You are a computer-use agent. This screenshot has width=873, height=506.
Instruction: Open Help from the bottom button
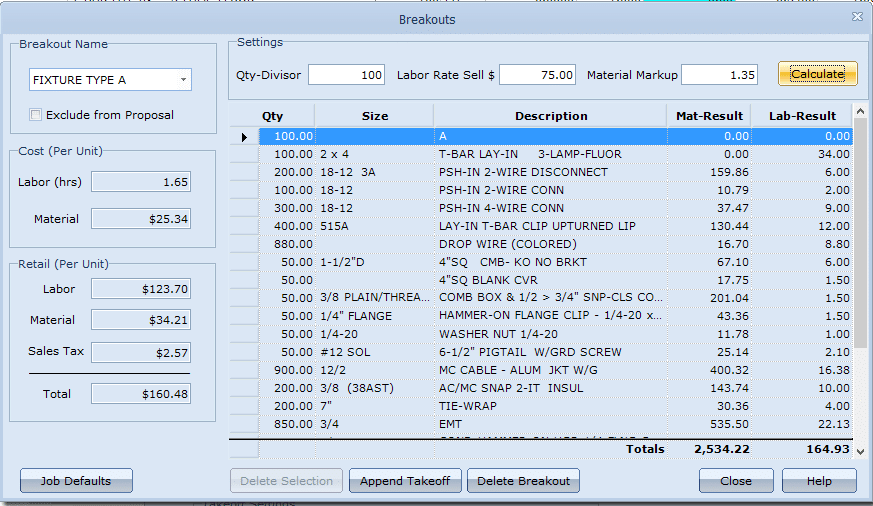coord(819,481)
